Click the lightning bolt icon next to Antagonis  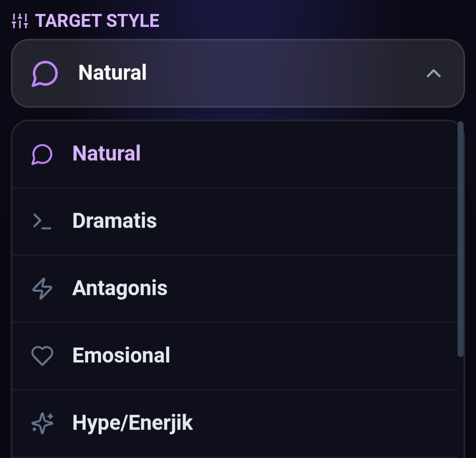tap(42, 288)
